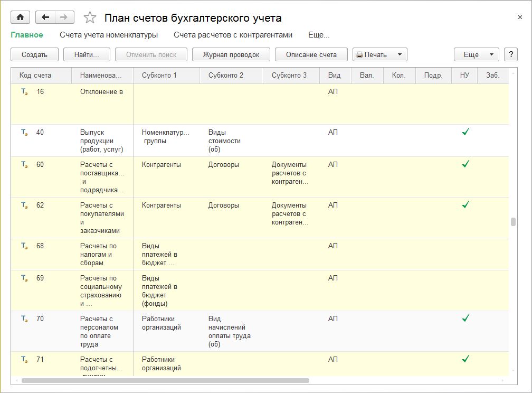Open the Печать dropdown arrow
The width and height of the screenshot is (532, 393).
400,54
